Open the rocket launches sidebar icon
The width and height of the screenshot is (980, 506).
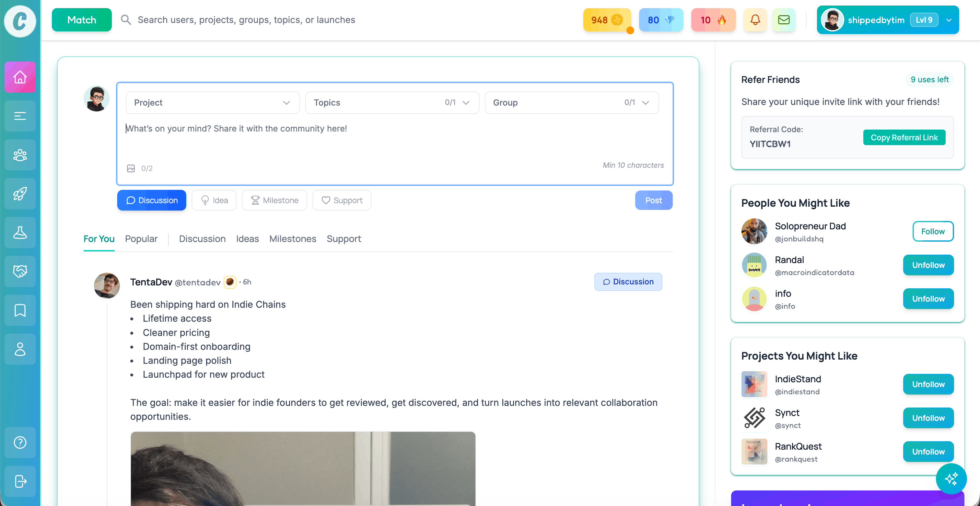pyautogui.click(x=20, y=193)
